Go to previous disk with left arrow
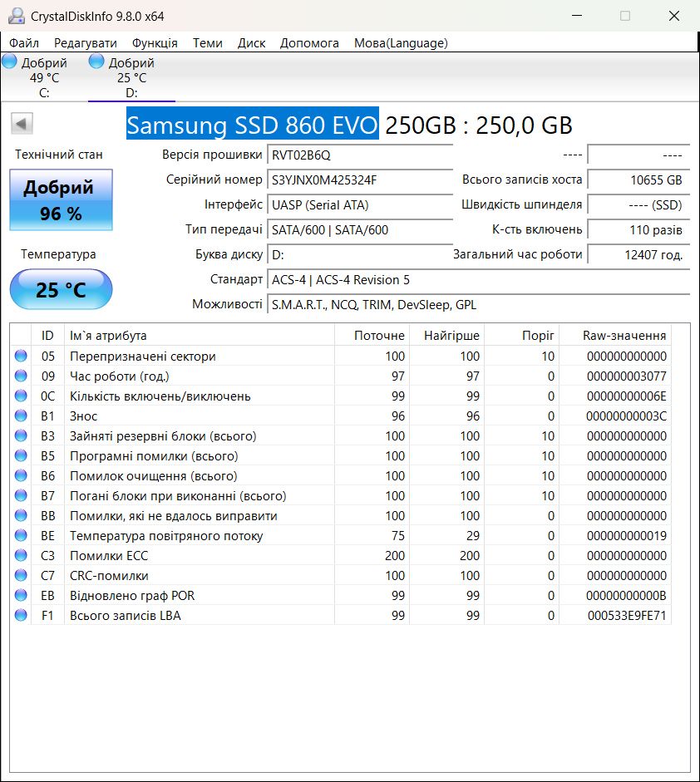This screenshot has height=782, width=700. [x=22, y=123]
